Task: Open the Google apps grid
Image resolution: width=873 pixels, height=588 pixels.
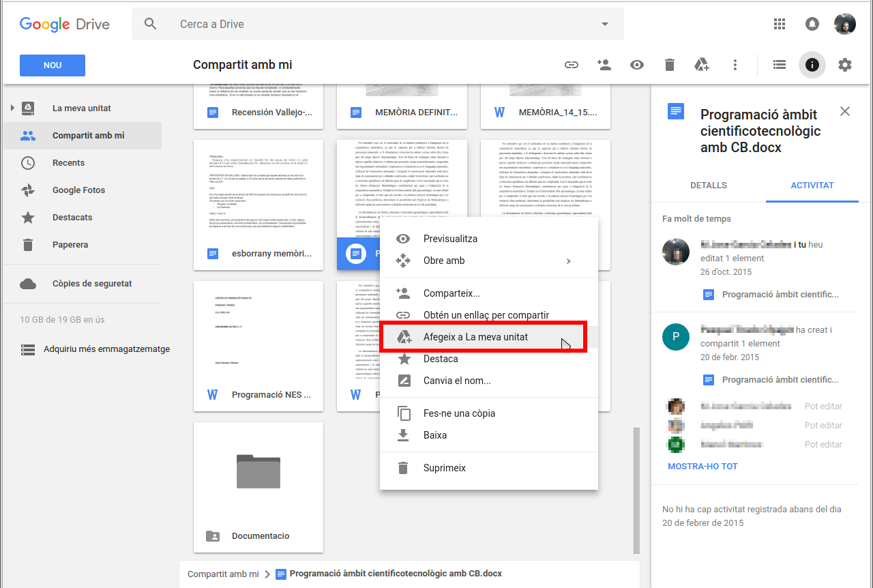Action: pos(780,24)
